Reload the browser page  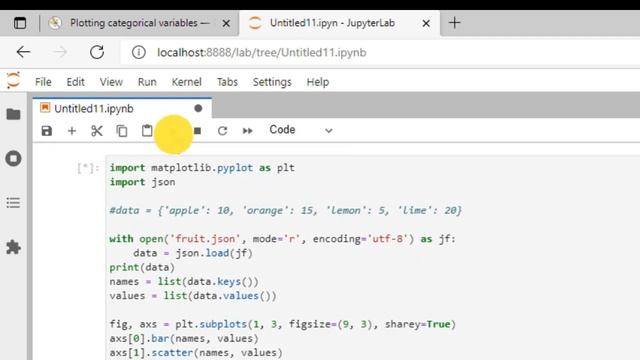pyautogui.click(x=97, y=52)
